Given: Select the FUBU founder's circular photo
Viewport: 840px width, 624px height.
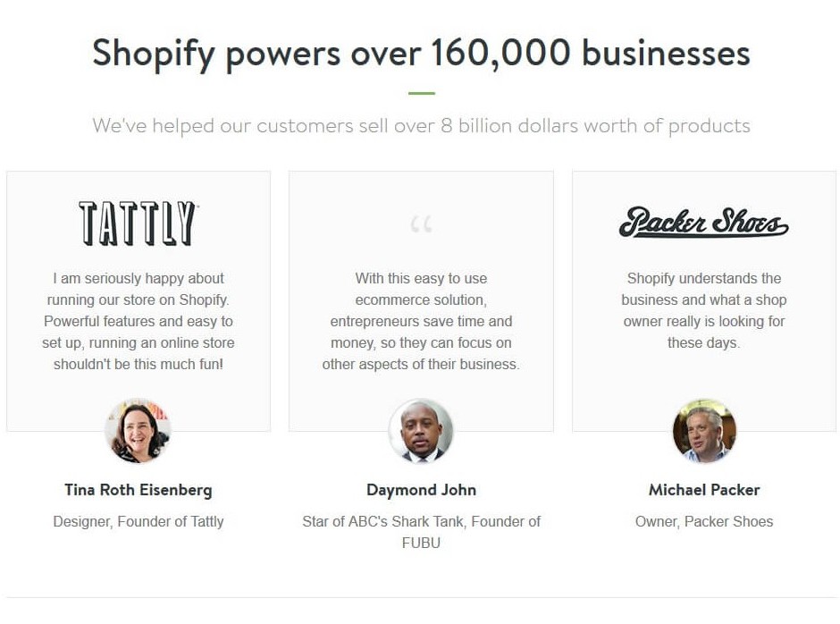Looking at the screenshot, I should pos(421,431).
